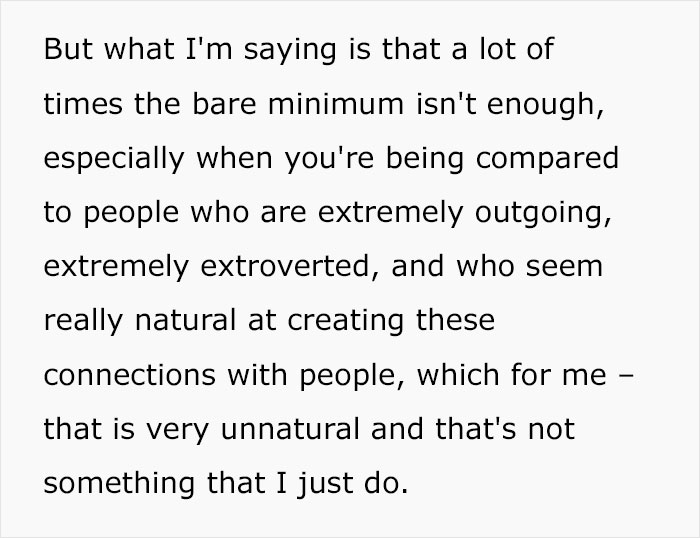This screenshot has width=700, height=538.
Task: Click the word 'connections' in line seven
Action: click(x=130, y=375)
